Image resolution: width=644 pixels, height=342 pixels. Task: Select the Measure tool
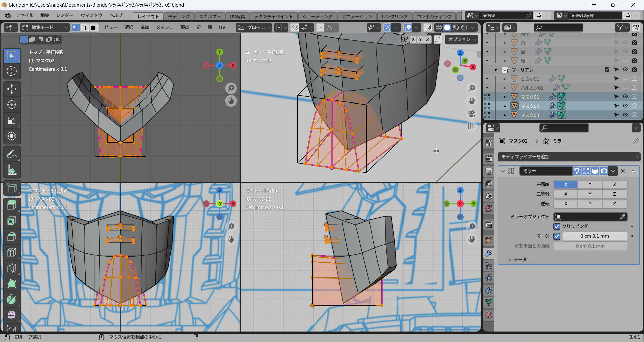(x=12, y=170)
